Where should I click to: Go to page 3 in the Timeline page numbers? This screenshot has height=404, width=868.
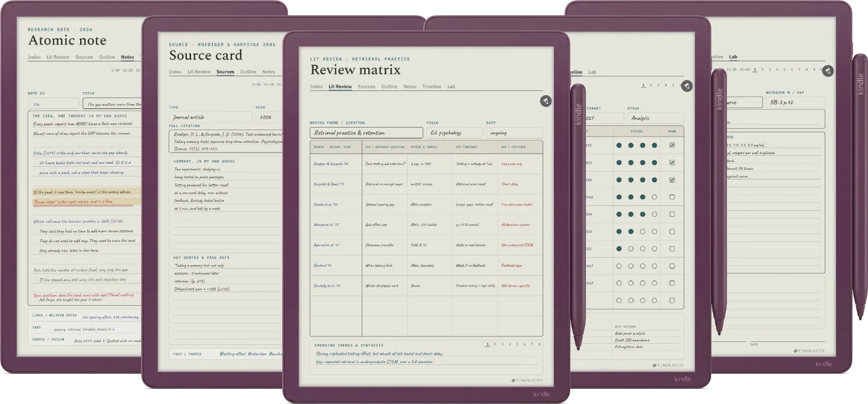(658, 85)
